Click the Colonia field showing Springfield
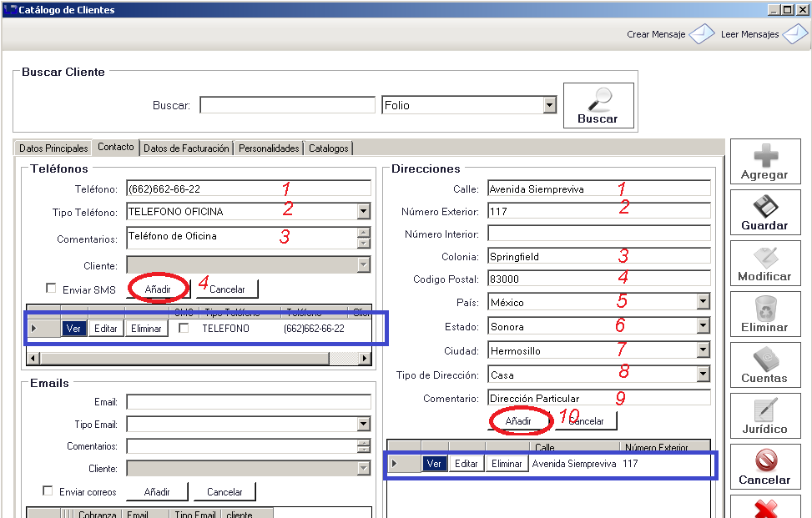812x518 pixels. coord(598,256)
